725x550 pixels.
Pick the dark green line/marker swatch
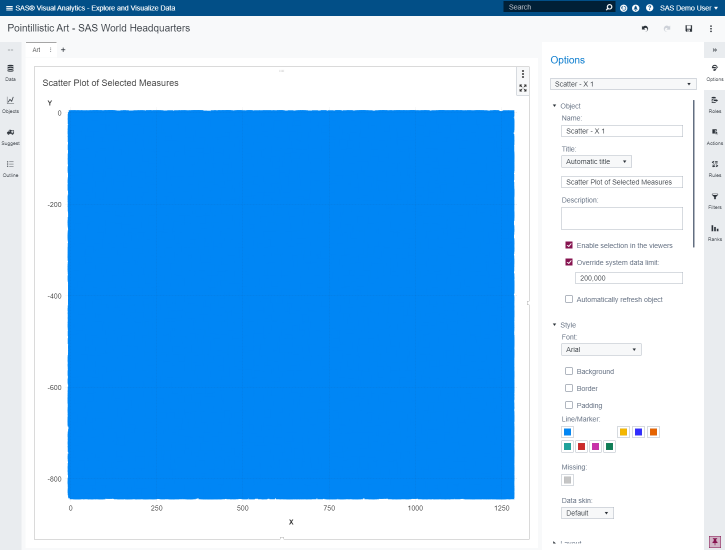tap(609, 446)
